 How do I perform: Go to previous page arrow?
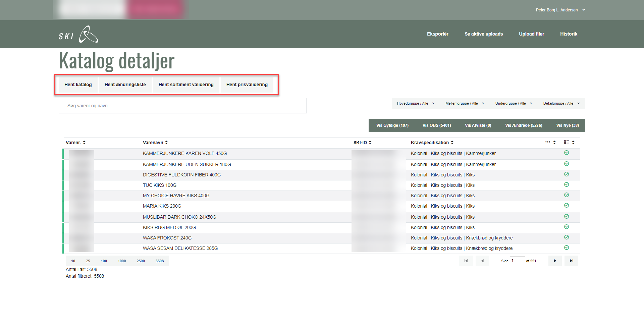point(482,261)
